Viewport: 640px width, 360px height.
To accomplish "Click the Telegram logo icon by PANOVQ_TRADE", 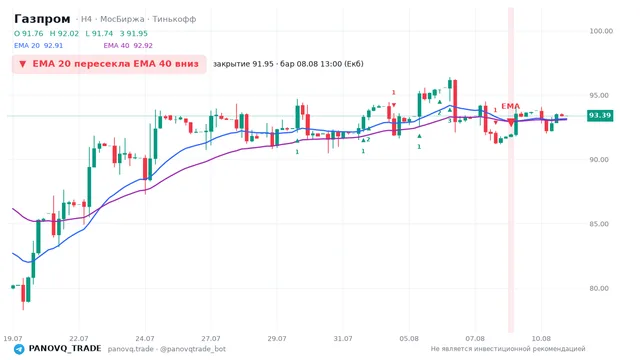I will (19, 349).
